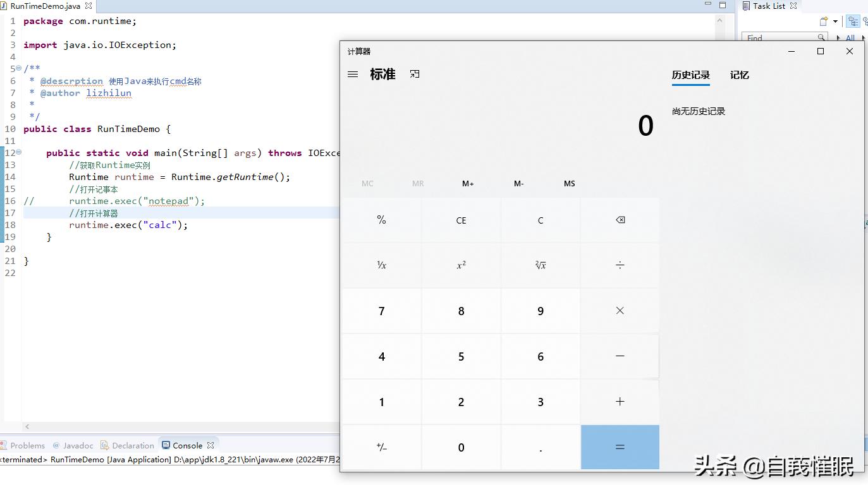Switch to the Console tab in Eclipse

click(x=188, y=445)
